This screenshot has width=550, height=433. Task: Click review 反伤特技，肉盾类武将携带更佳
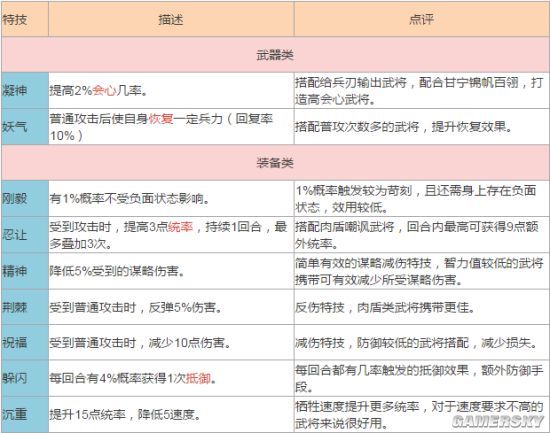pyautogui.click(x=385, y=307)
